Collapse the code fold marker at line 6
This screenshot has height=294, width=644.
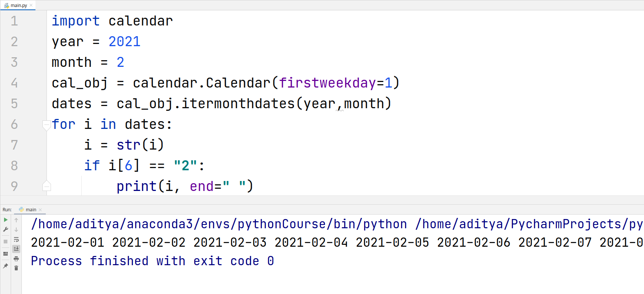(47, 124)
